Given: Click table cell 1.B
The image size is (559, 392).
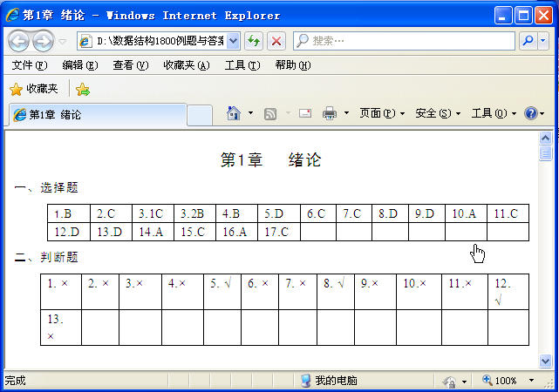Looking at the screenshot, I should [x=69, y=213].
